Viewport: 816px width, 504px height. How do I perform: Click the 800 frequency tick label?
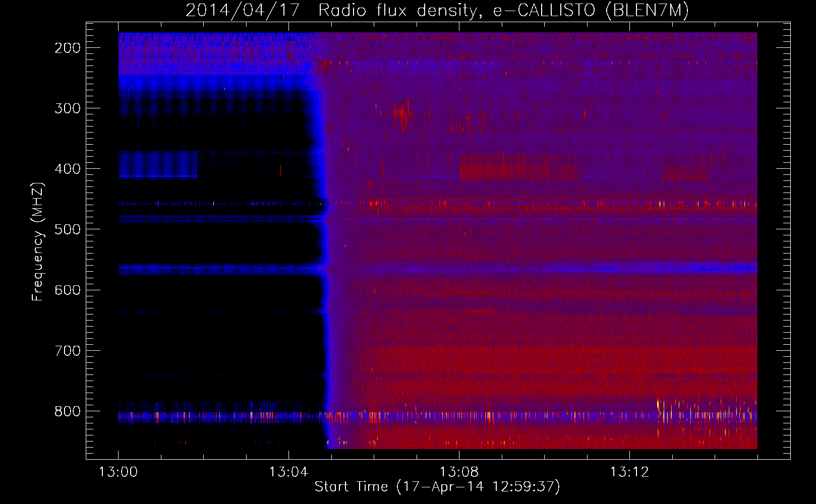pyautogui.click(x=68, y=411)
